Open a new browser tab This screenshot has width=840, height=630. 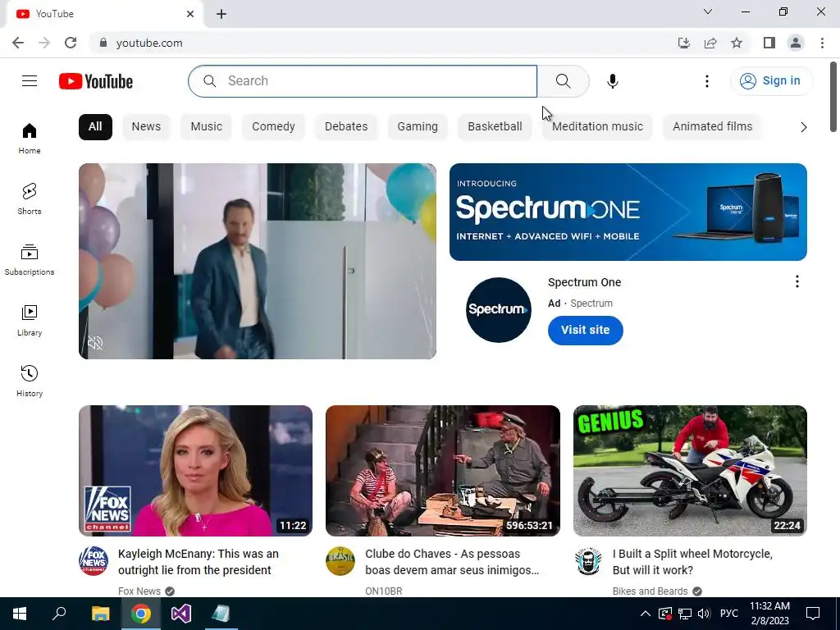point(221,14)
